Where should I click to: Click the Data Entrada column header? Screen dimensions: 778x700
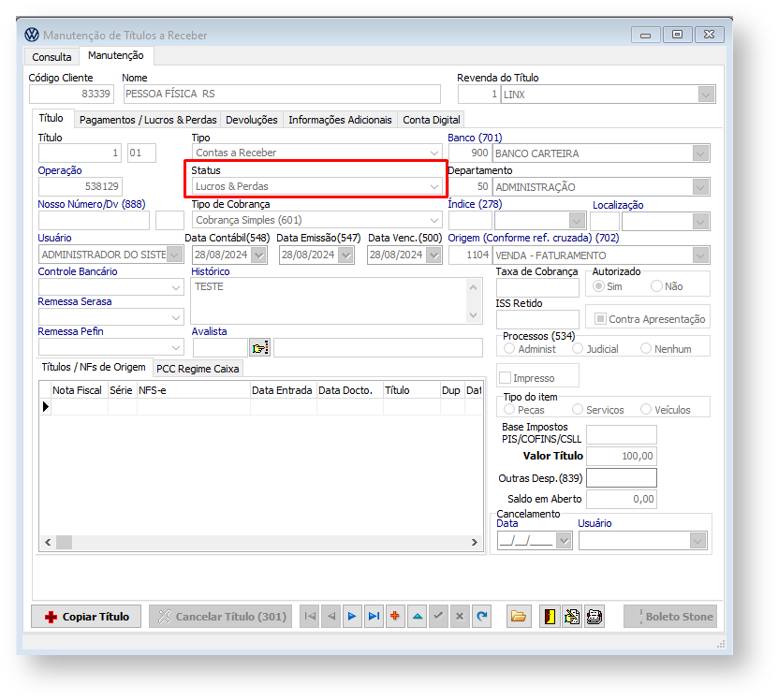click(x=282, y=390)
